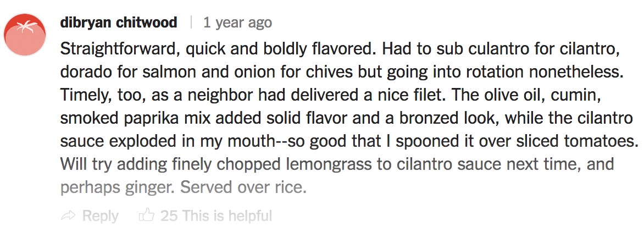Click the thumbs-up helpful icon
Image resolution: width=644 pixels, height=232 pixels.
pos(147,216)
